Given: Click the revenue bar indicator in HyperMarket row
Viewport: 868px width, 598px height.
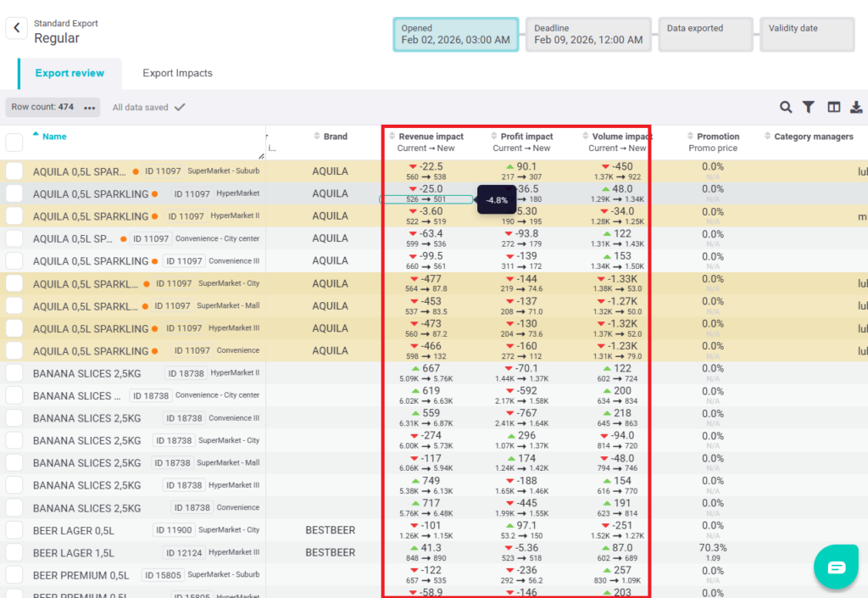Looking at the screenshot, I should pos(426,199).
